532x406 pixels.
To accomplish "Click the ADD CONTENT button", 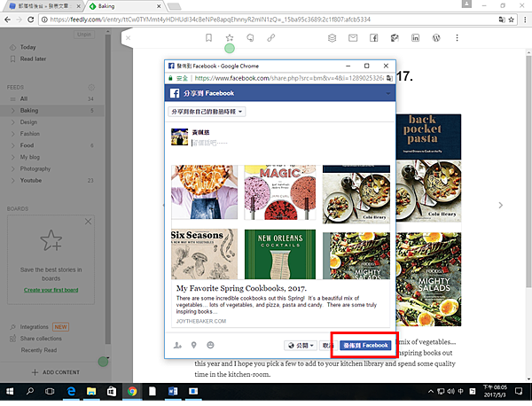I will 56,372.
